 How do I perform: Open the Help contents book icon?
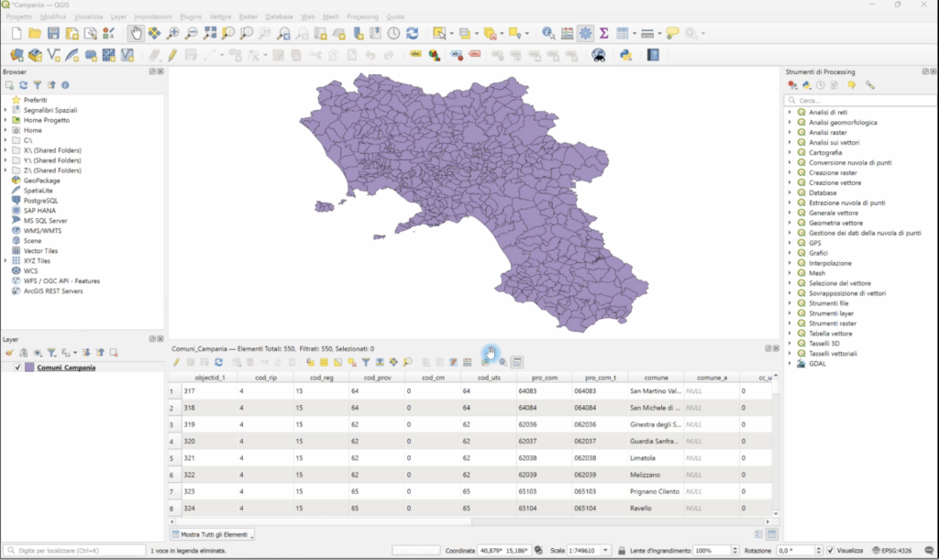coord(653,55)
